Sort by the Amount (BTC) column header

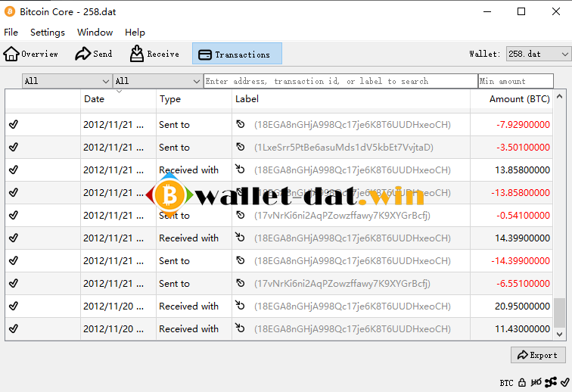(x=511, y=99)
